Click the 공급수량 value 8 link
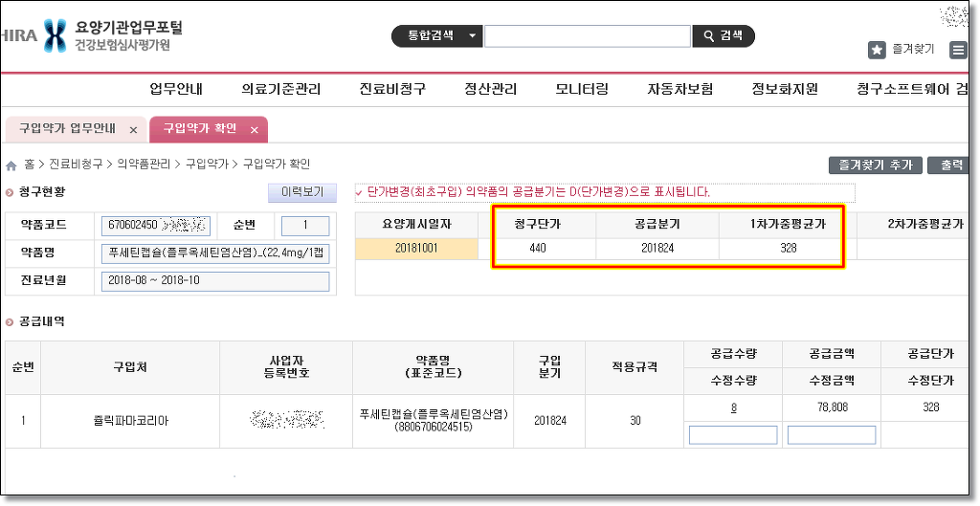This screenshot has width=980, height=506. (733, 407)
